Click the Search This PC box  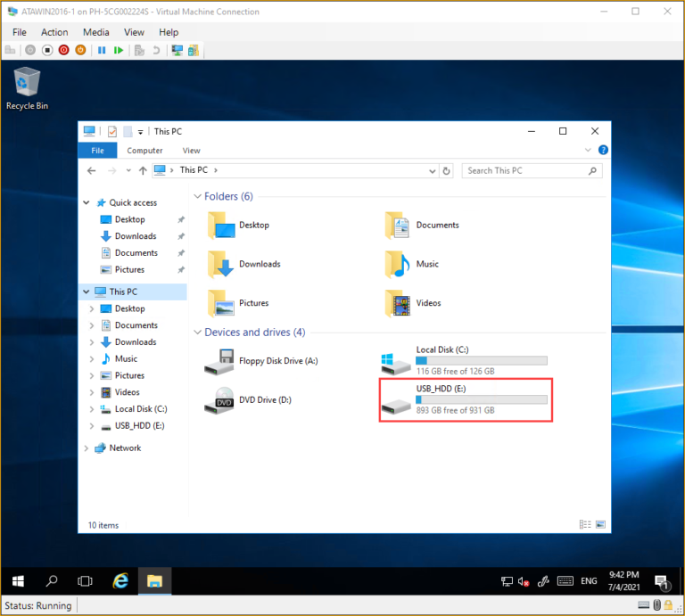526,170
